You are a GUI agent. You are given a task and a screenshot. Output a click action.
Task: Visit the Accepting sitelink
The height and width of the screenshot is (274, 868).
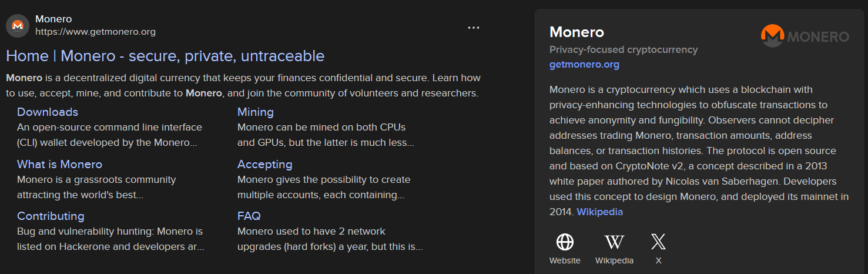point(264,164)
